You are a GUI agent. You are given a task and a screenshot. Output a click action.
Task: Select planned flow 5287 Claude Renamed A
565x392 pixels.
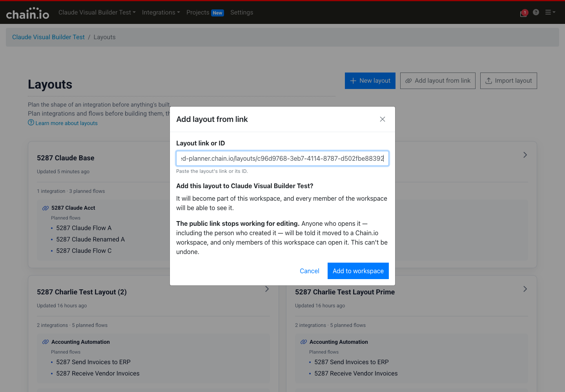(91, 240)
